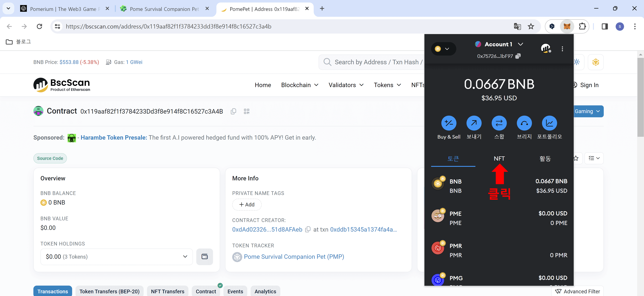The width and height of the screenshot is (644, 296).
Task: Copy the contract address with copy icon
Action: pos(233,111)
